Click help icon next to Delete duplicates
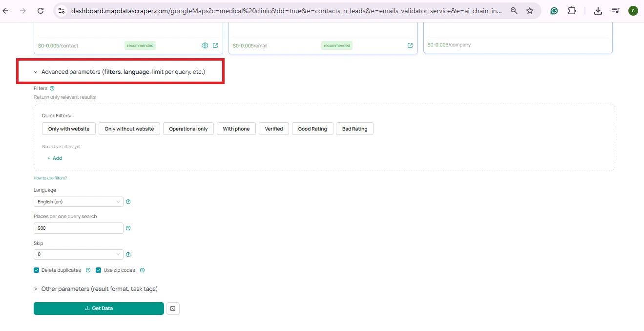The width and height of the screenshot is (644, 331). click(88, 270)
